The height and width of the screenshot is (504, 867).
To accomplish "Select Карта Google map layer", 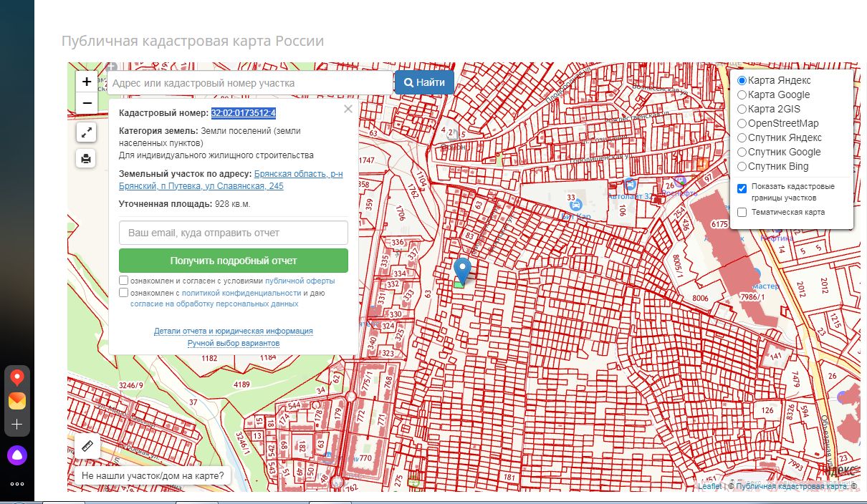I will (742, 94).
